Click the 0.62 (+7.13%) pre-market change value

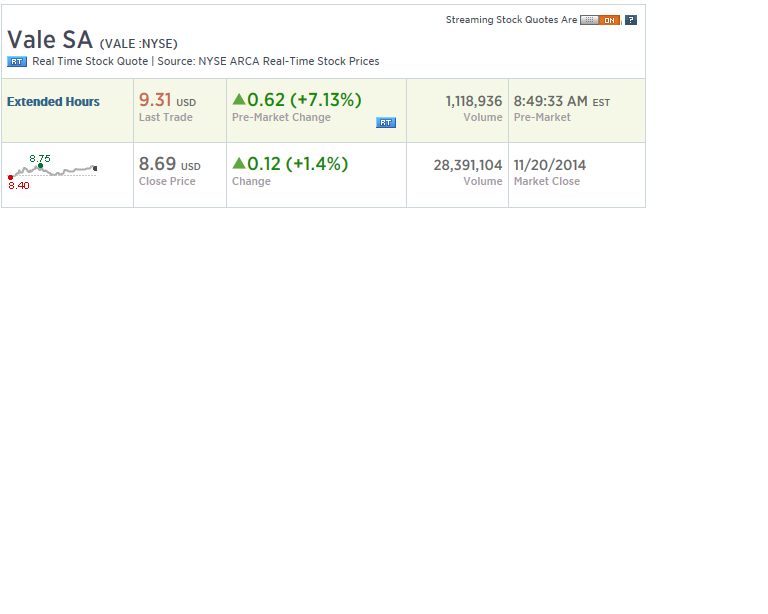click(x=304, y=100)
